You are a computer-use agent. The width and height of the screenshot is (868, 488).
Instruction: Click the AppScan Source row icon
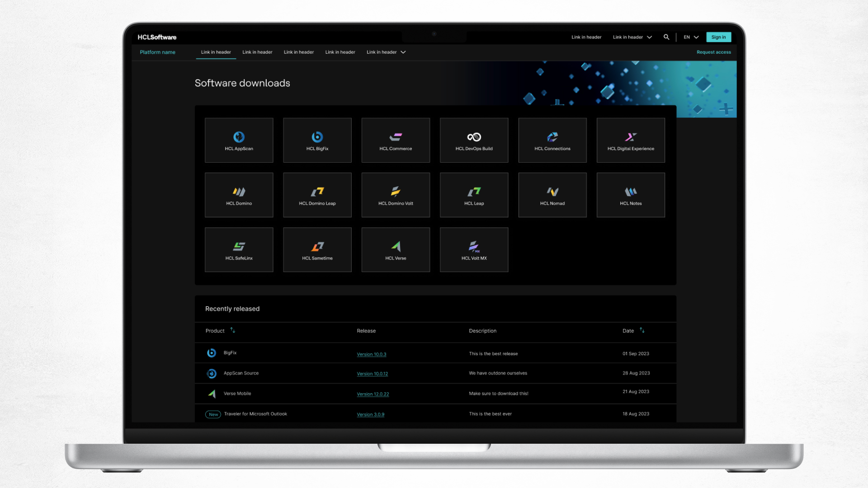(x=212, y=374)
